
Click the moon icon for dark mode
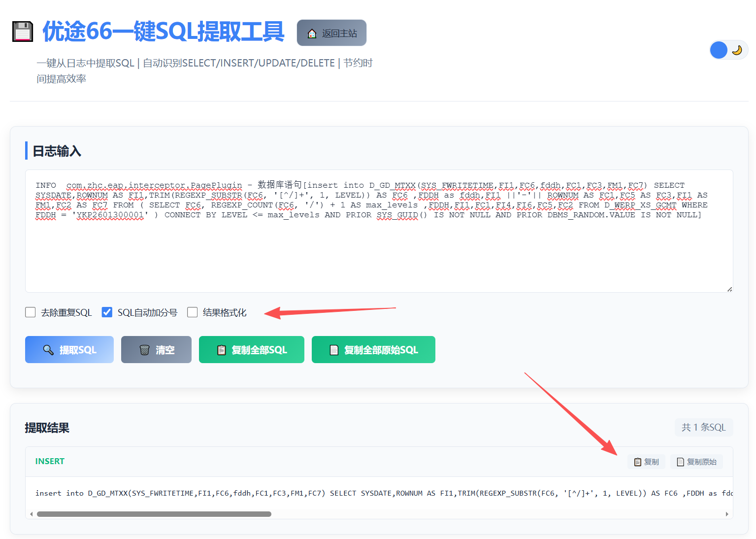737,50
